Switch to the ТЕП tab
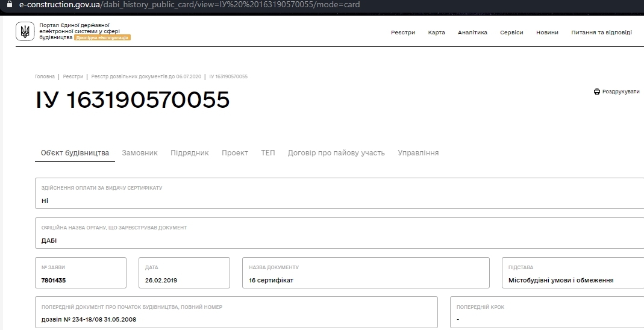The width and height of the screenshot is (644, 330). tap(268, 153)
